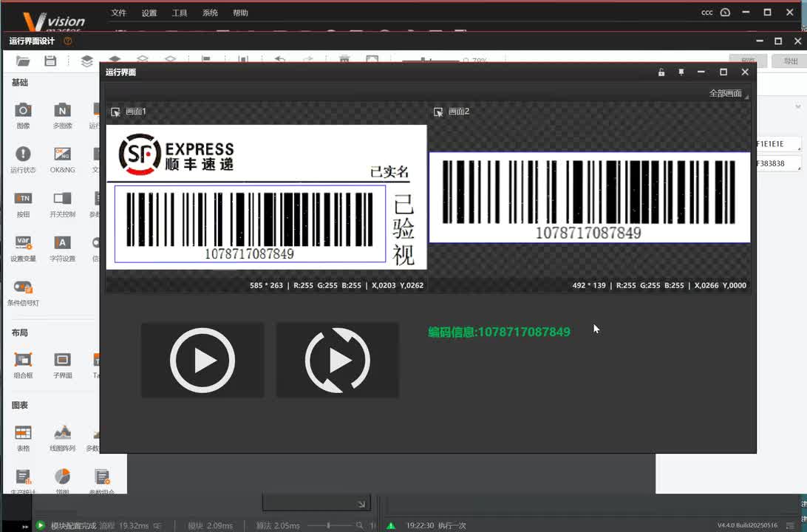Click the SF Express label image in 画面1

(x=267, y=197)
